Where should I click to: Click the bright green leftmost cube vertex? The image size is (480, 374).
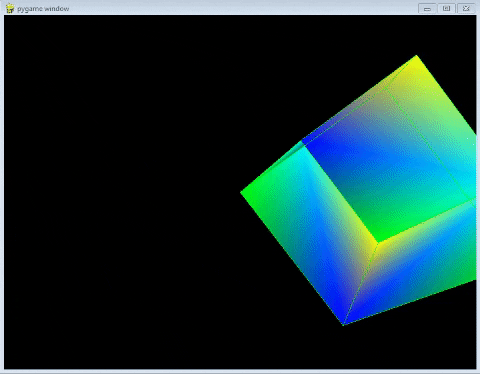(x=242, y=192)
